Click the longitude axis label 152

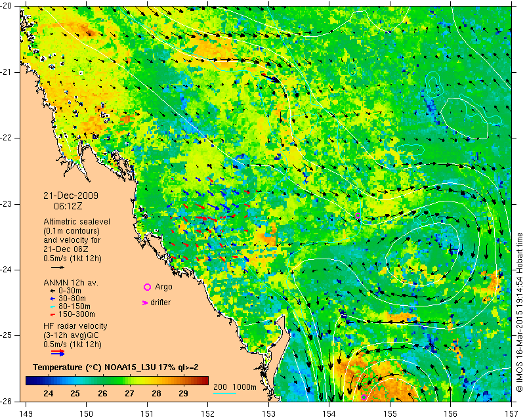(x=208, y=413)
